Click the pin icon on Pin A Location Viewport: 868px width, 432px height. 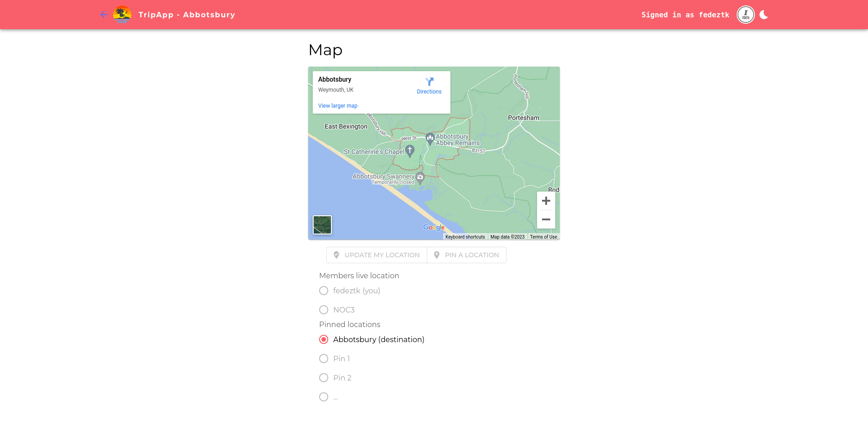click(436, 255)
